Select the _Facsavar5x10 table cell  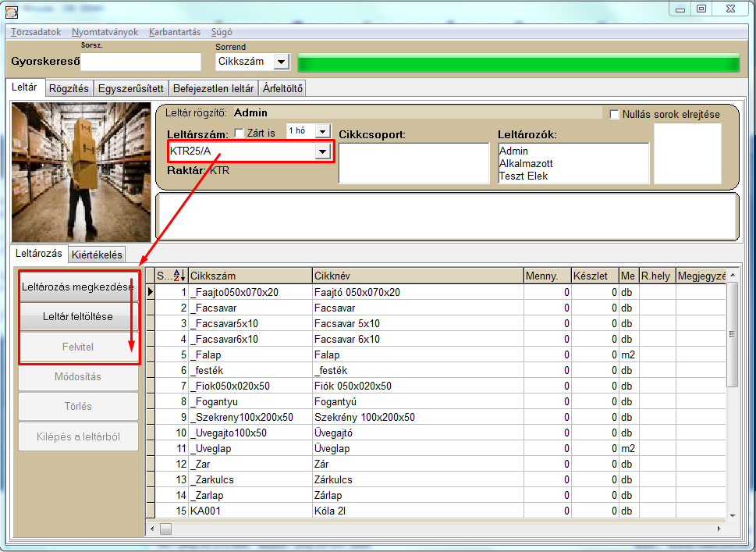tap(250, 323)
